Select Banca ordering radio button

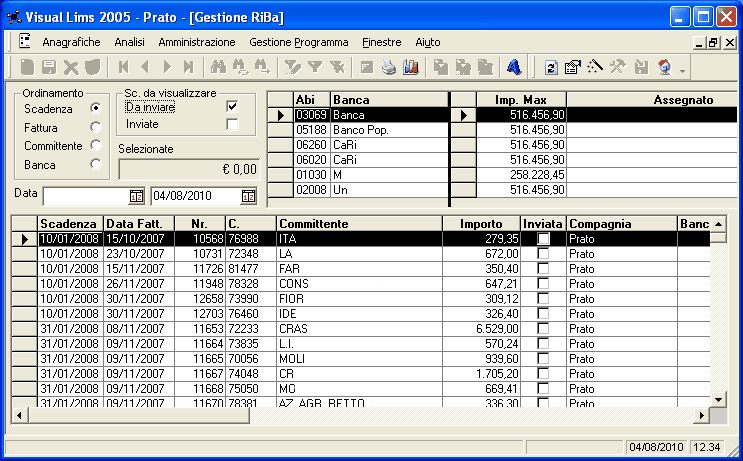(96, 164)
